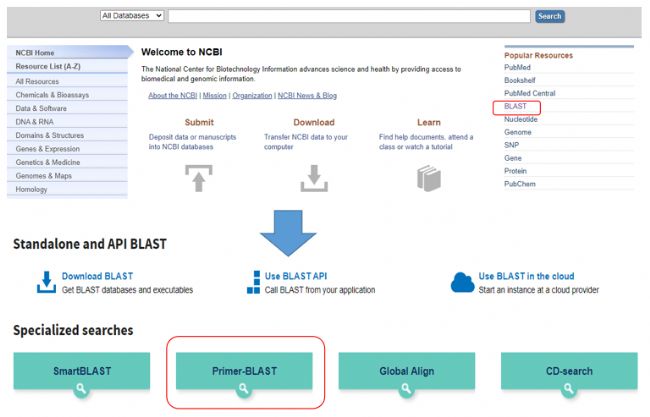Open Resource List (A-Z)

click(68, 66)
